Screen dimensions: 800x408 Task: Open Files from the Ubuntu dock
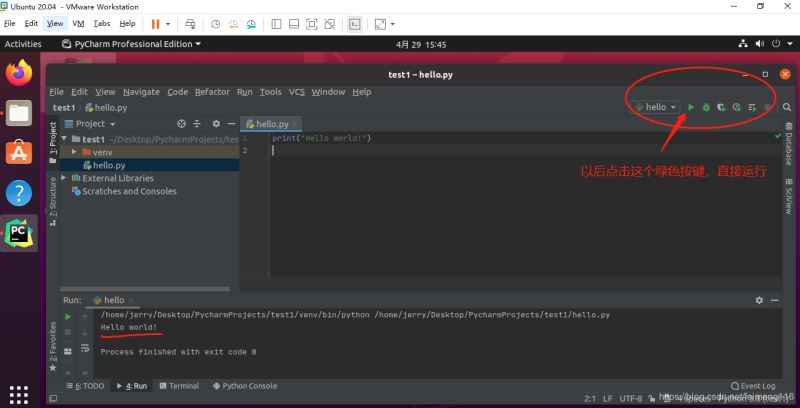click(19, 112)
